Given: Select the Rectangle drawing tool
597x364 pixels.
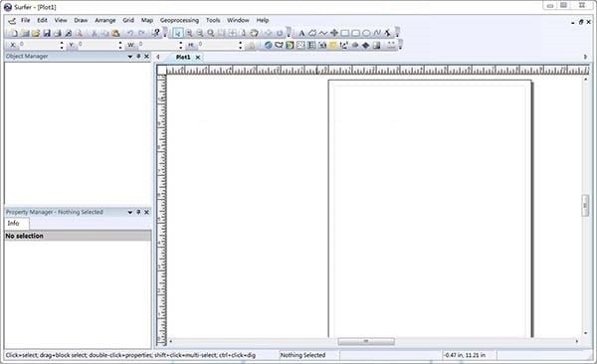Looking at the screenshot, I should point(344,33).
